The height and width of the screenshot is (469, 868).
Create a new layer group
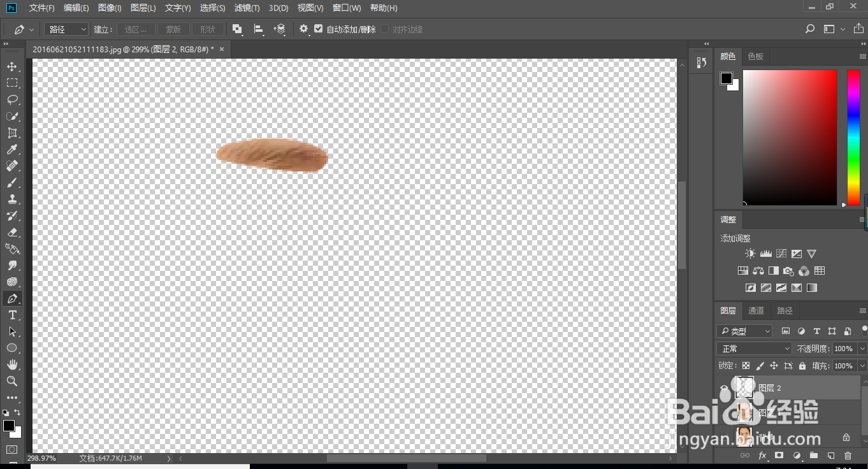pyautogui.click(x=813, y=456)
